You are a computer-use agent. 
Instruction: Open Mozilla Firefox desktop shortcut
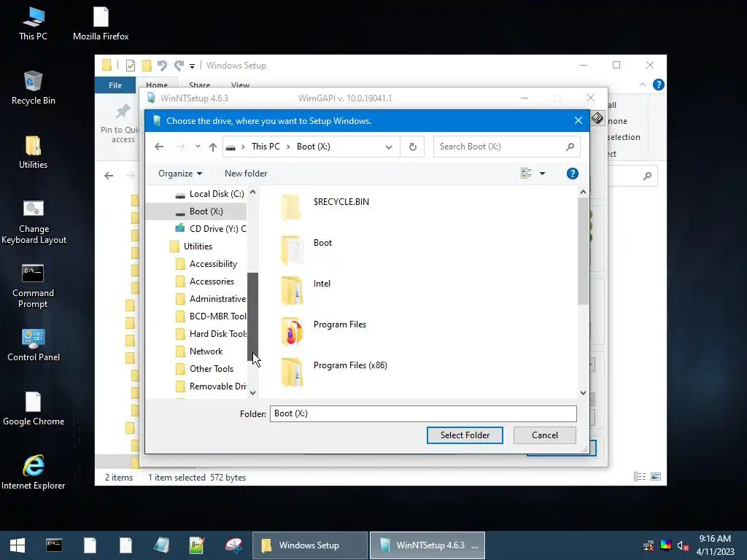pyautogui.click(x=101, y=24)
